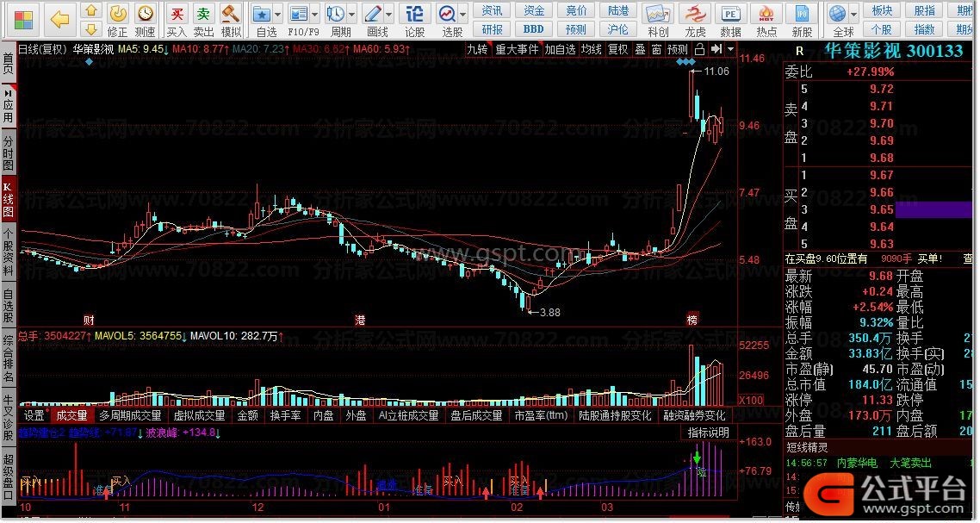Click the 榜 event marker on chart
980x523 pixels.
pos(692,320)
